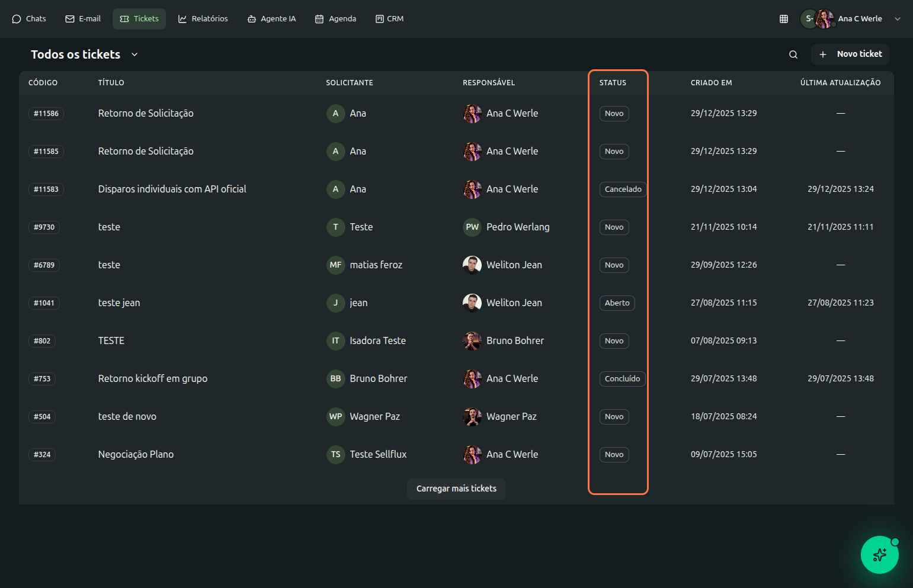Open the AI assistant sparkle button
Viewport: 913px width, 588px height.
coord(879,555)
